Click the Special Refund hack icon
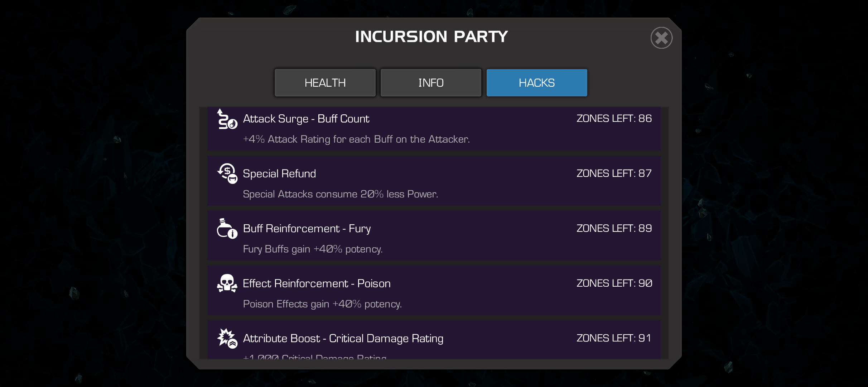The width and height of the screenshot is (868, 387). pos(227,173)
